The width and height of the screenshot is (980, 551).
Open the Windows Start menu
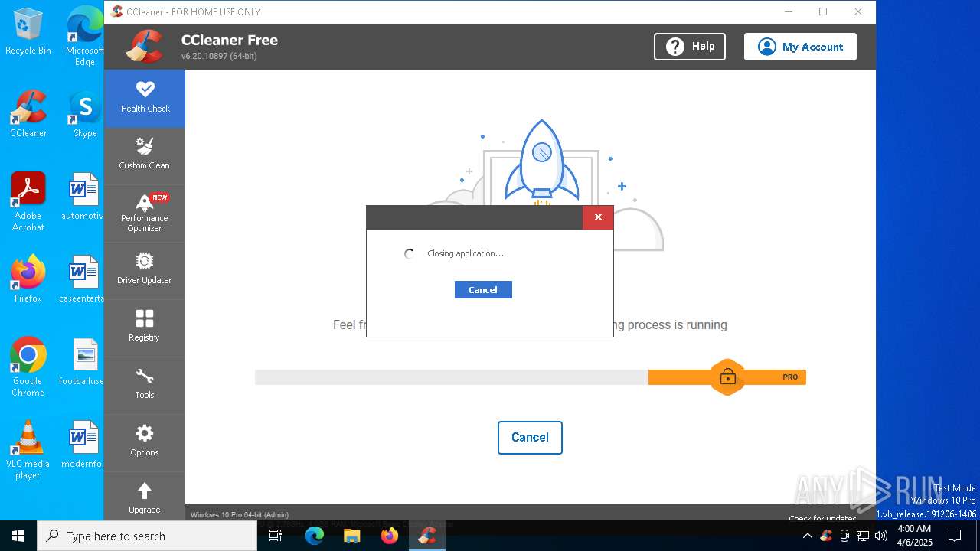(18, 536)
